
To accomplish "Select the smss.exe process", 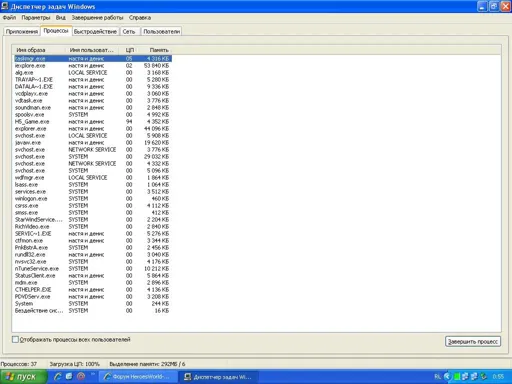I will click(x=93, y=213).
